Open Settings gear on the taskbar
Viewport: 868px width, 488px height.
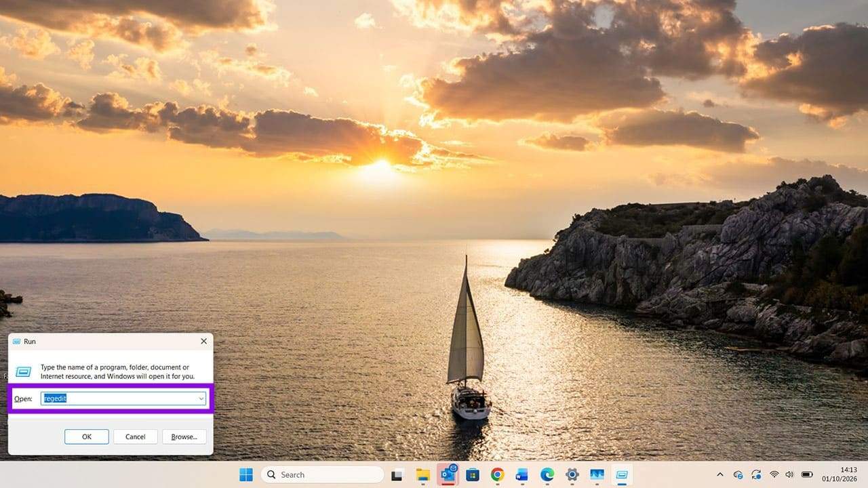572,474
